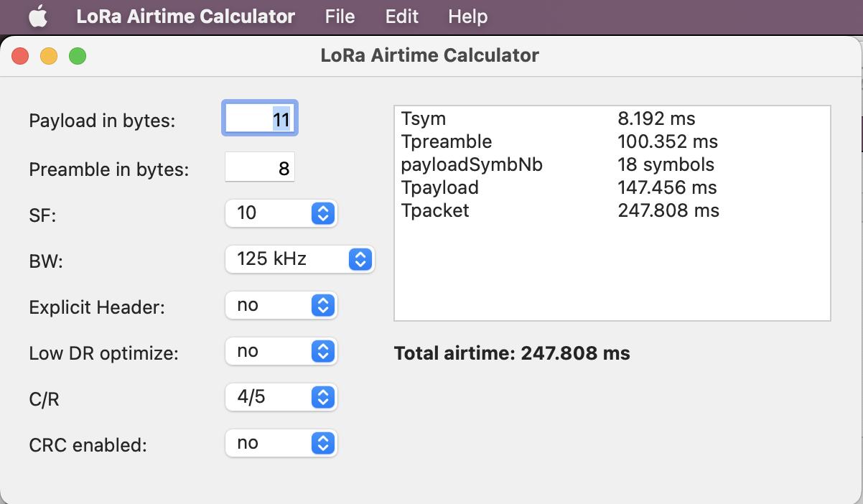Open the CRC enabled dropdown

[x=281, y=443]
